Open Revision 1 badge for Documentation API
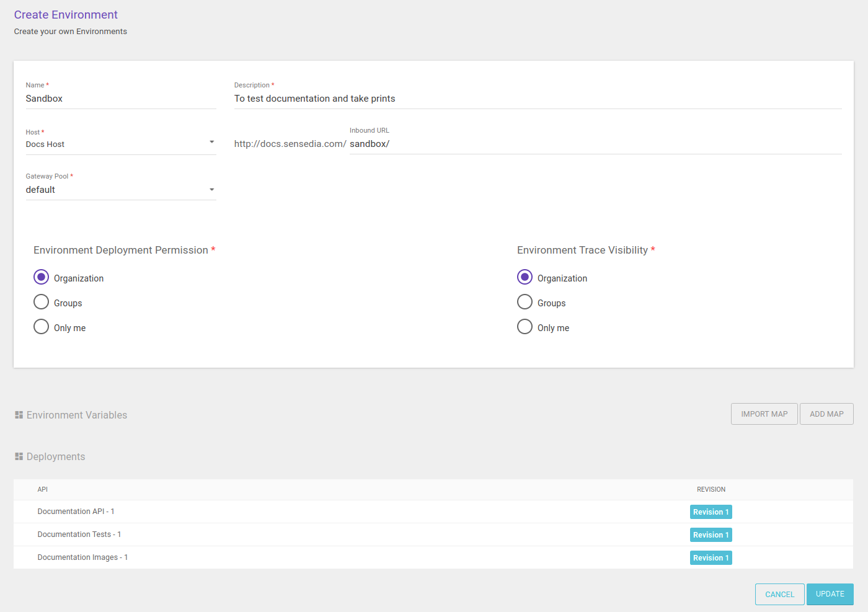This screenshot has height=612, width=868. 711,512
